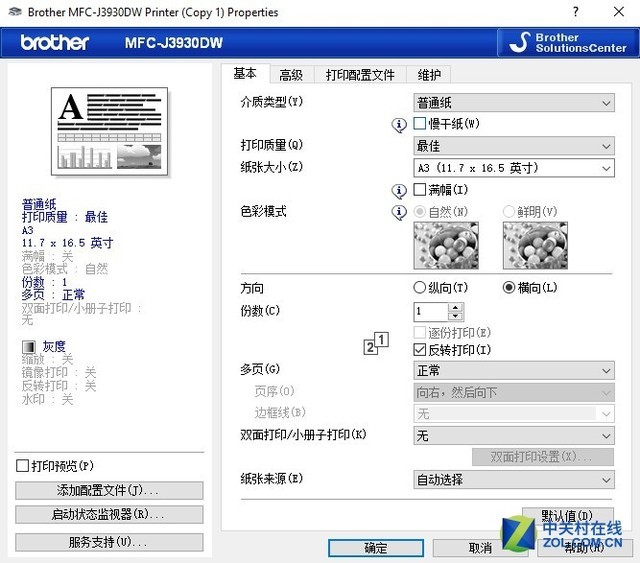Click 添加配置文件(J)... button
This screenshot has width=640, height=563.
[109, 490]
